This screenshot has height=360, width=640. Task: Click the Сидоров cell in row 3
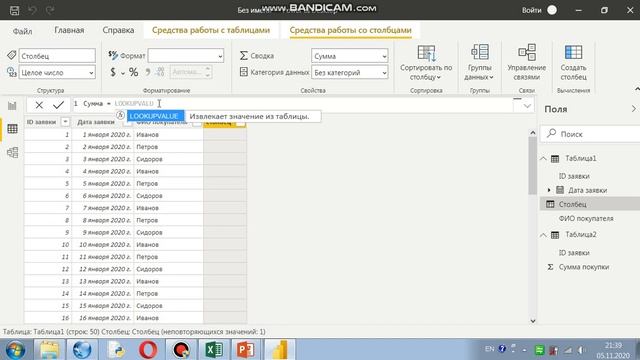pyautogui.click(x=168, y=159)
